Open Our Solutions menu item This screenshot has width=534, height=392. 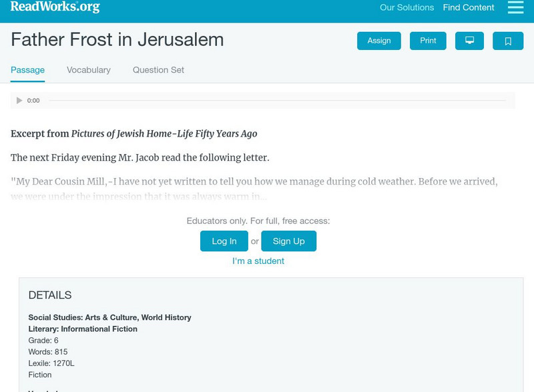tap(407, 8)
